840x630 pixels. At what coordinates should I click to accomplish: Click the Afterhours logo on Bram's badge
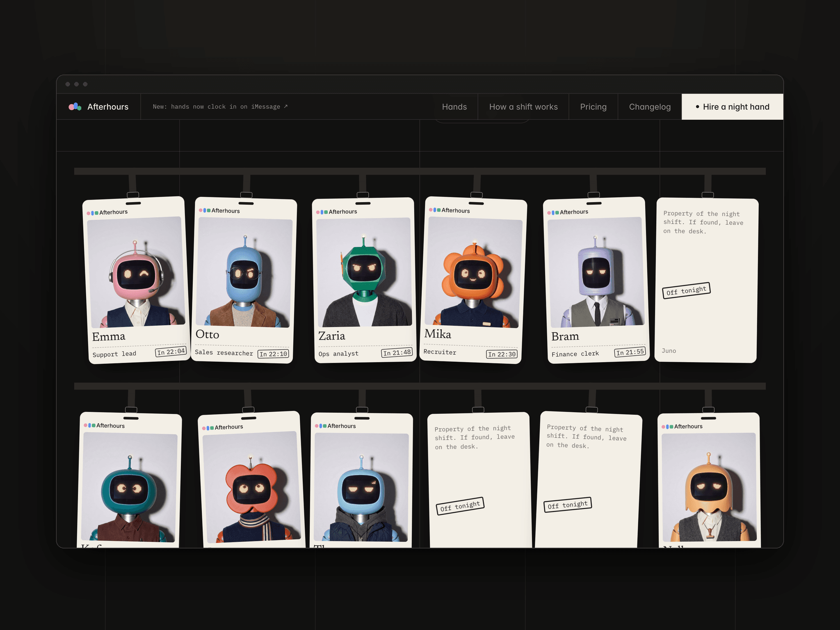tap(568, 212)
